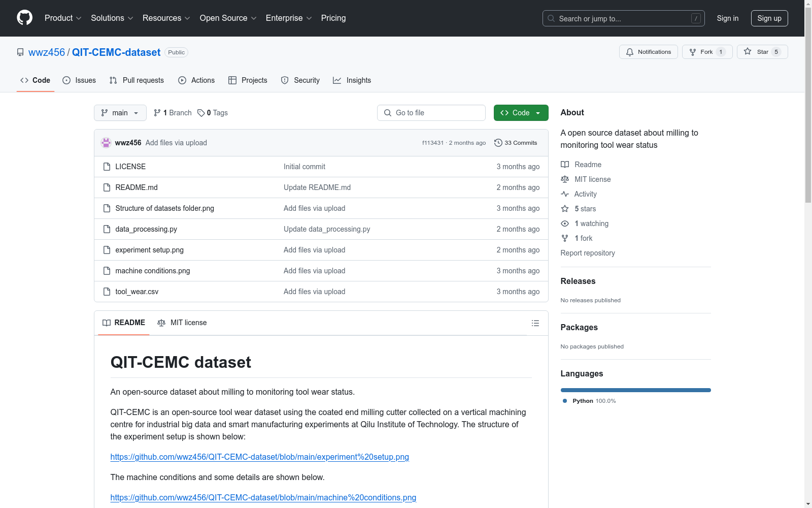Click the star icon next to 5 stars
The width and height of the screenshot is (812, 508).
[x=565, y=209]
